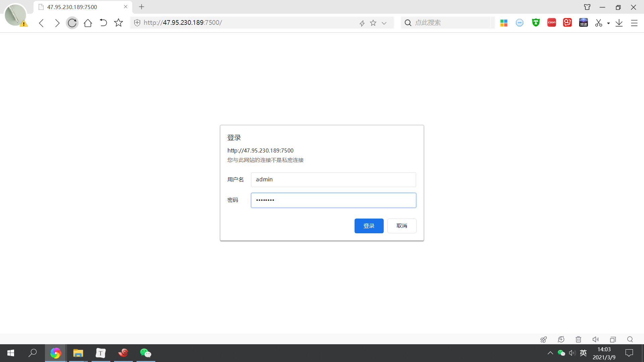Click the 登录 login button

(x=369, y=226)
